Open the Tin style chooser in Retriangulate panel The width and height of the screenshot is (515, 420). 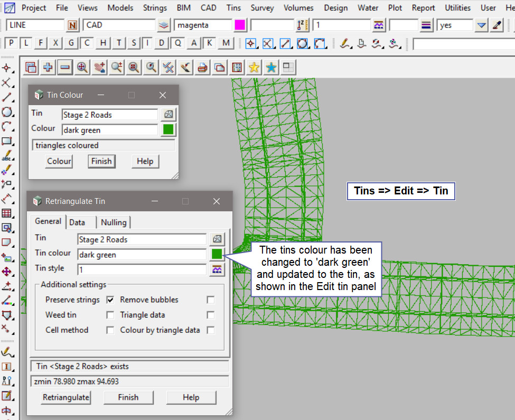(x=217, y=269)
